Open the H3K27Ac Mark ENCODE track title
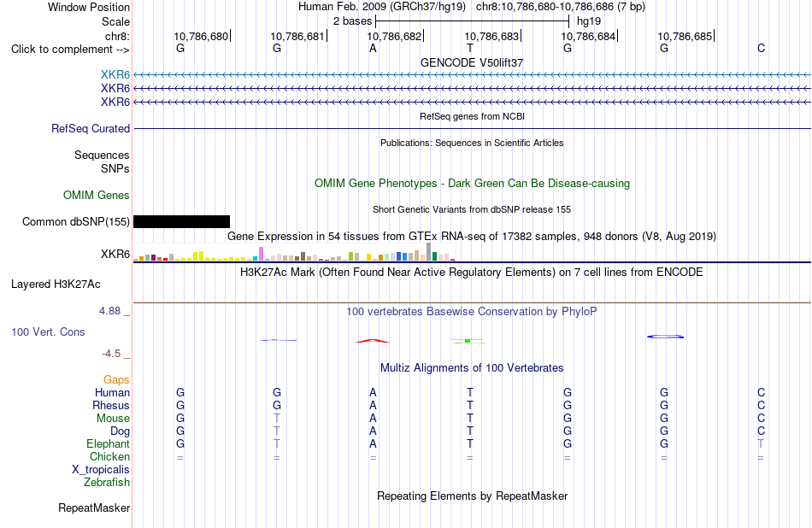The width and height of the screenshot is (812, 528). (472, 273)
